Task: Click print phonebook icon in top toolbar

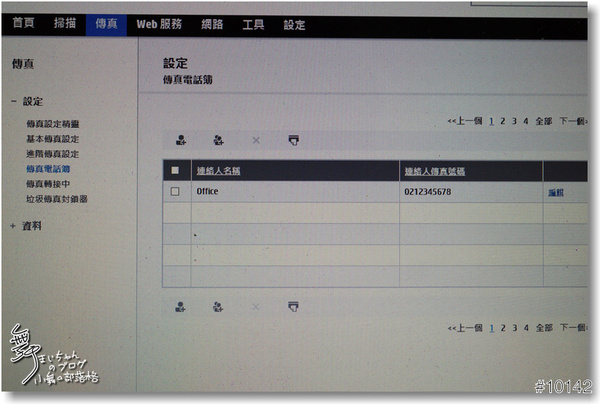Action: pyautogui.click(x=293, y=140)
